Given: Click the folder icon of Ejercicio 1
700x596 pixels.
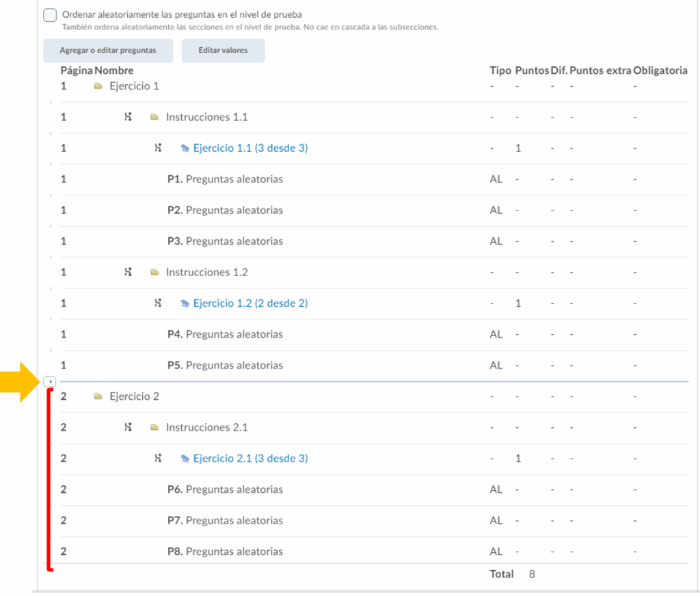Looking at the screenshot, I should [98, 86].
